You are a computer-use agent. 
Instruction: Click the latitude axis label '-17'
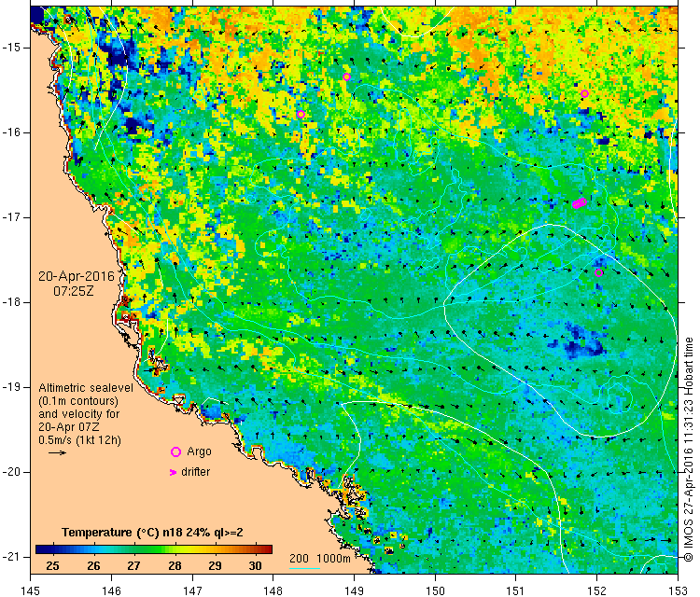(10, 217)
